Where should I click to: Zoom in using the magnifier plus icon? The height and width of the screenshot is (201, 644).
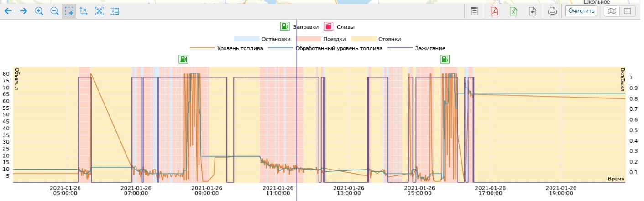pos(39,11)
